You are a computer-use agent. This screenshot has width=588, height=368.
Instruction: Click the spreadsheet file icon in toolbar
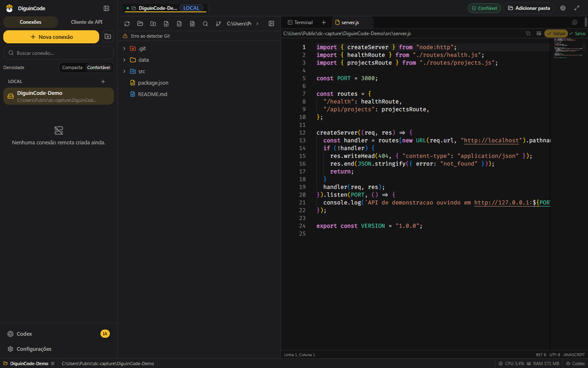[179, 24]
